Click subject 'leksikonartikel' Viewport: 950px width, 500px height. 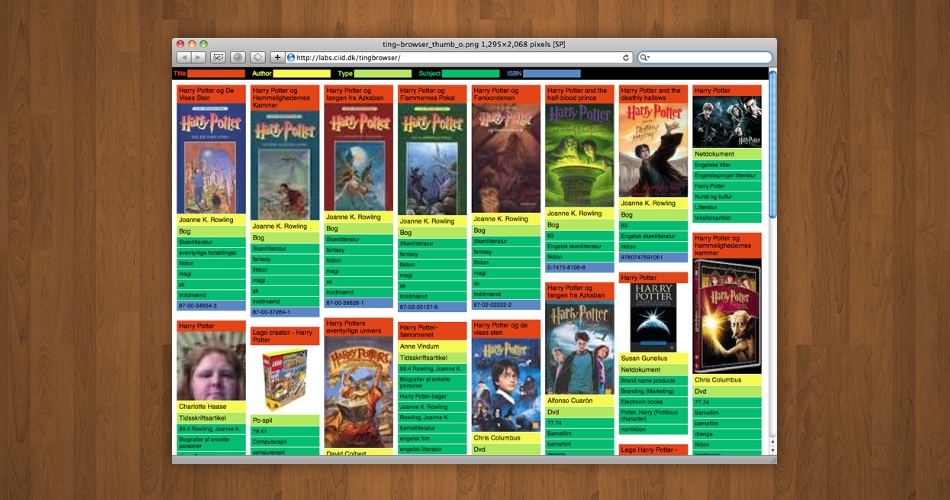727,218
